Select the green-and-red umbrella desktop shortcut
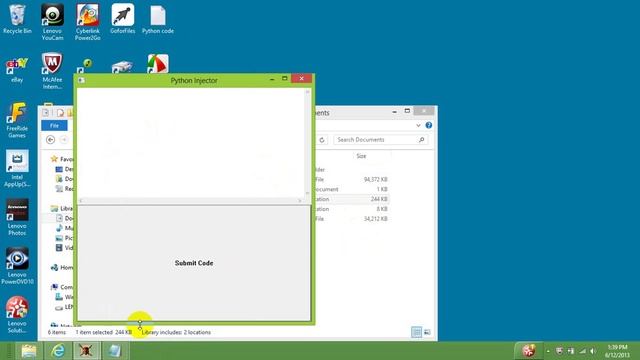Image resolution: width=640 pixels, height=360 pixels. tap(158, 64)
